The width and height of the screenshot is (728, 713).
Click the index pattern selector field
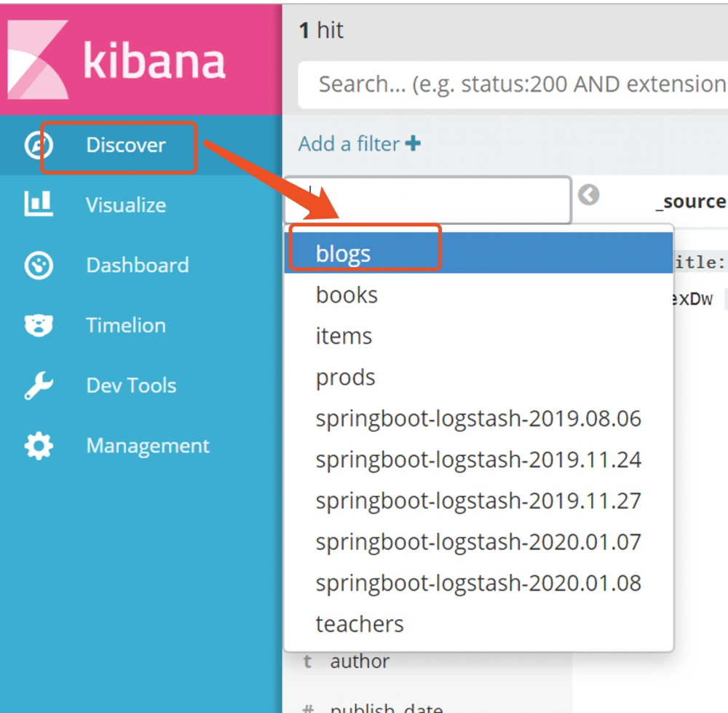pyautogui.click(x=427, y=200)
